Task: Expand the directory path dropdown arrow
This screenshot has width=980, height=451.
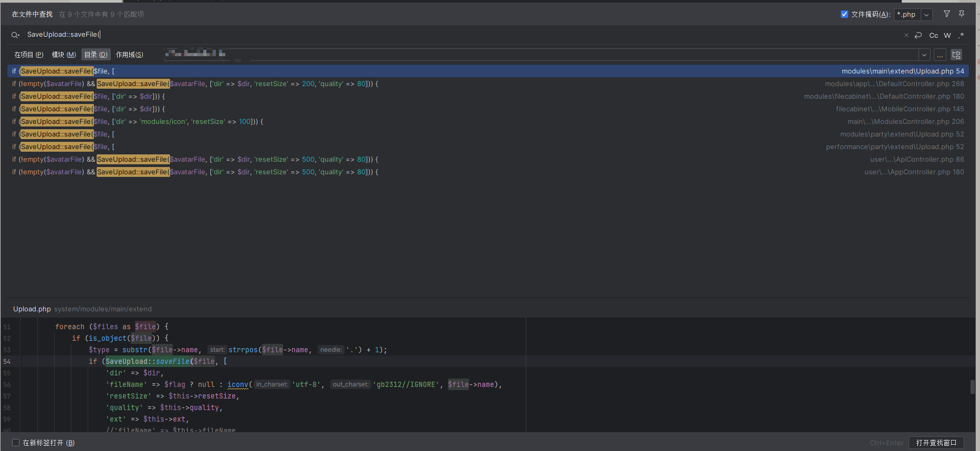Action: tap(924, 55)
